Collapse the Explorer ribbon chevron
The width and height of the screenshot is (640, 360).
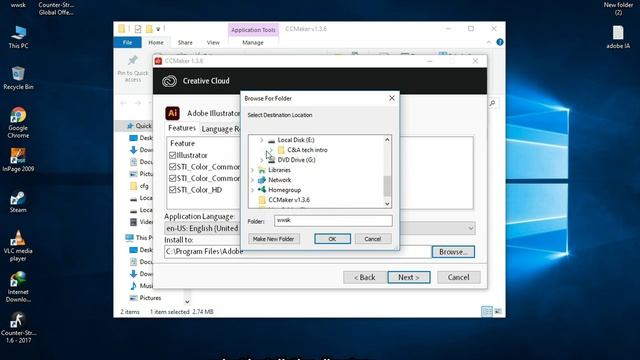click(489, 42)
